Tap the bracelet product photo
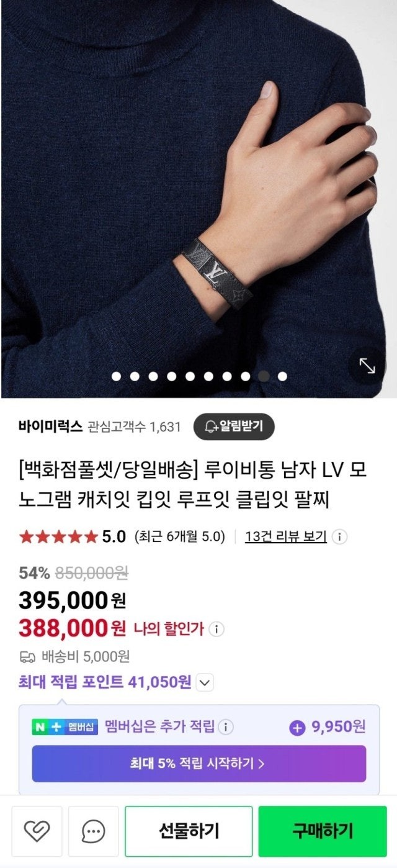 pos(198,186)
